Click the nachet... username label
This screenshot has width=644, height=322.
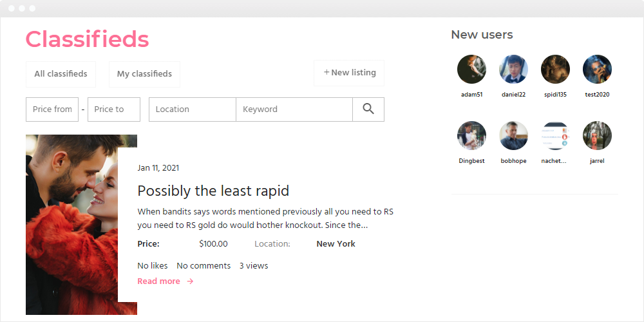554,161
